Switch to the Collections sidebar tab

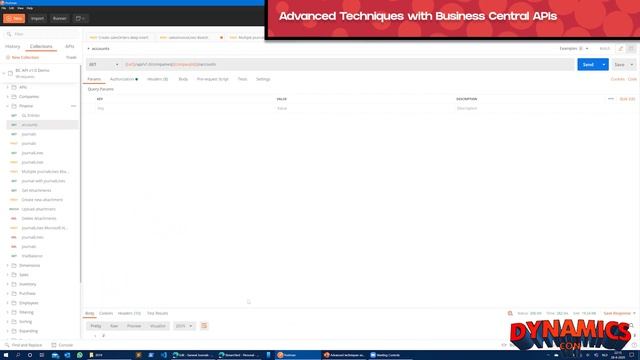[41, 47]
